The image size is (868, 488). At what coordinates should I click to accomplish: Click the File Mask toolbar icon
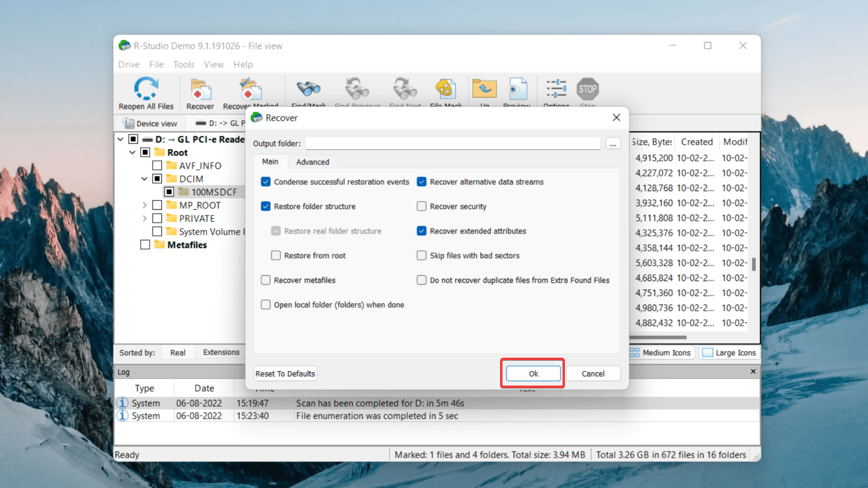[446, 89]
